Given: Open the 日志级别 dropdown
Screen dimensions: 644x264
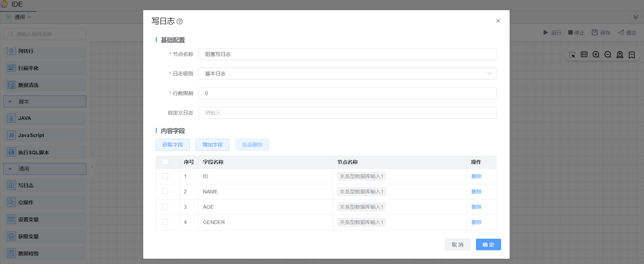Looking at the screenshot, I should (x=347, y=74).
